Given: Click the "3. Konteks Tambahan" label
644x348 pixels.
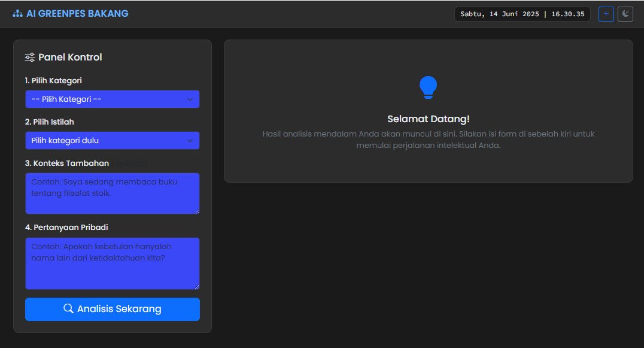Looking at the screenshot, I should tap(67, 163).
